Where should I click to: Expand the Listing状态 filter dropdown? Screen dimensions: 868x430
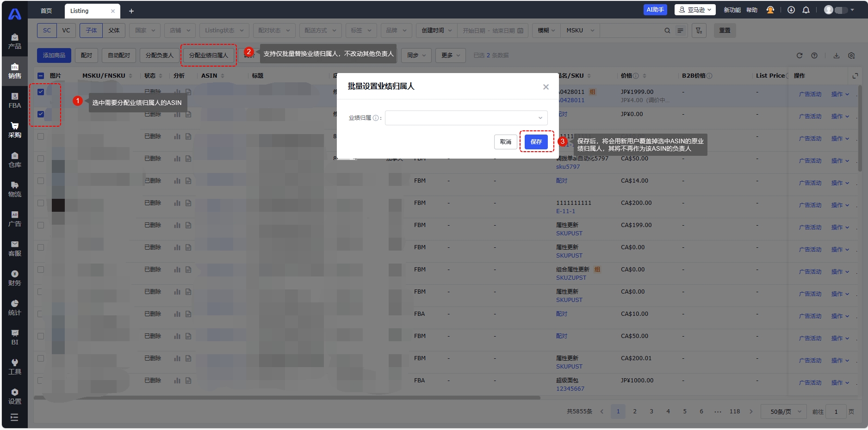click(x=224, y=31)
